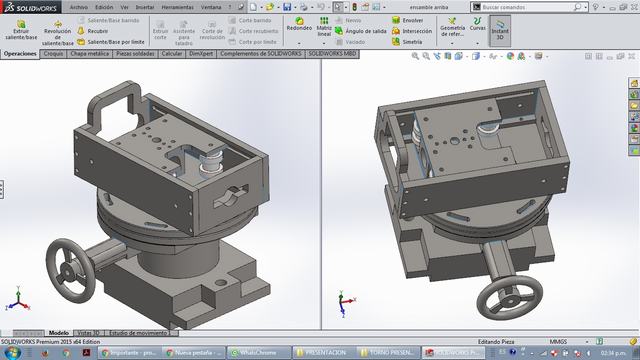This screenshot has width=640, height=360.
Task: Toggle the selection cursor tool in title bar
Action: pyautogui.click(x=338, y=7)
